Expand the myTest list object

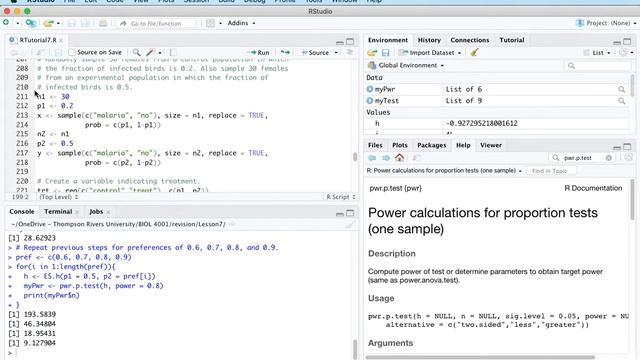click(x=370, y=100)
